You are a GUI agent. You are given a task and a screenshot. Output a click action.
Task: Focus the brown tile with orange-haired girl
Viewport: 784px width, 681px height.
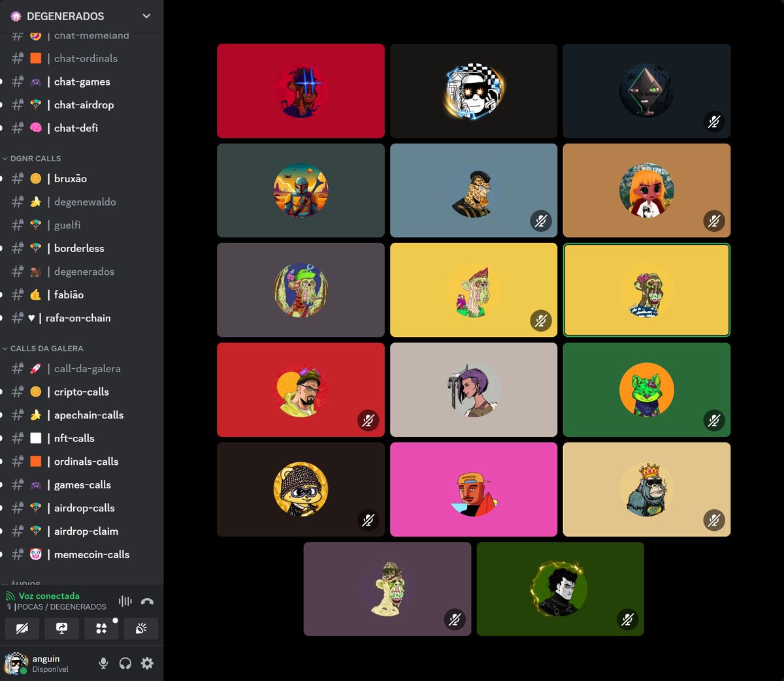647,191
